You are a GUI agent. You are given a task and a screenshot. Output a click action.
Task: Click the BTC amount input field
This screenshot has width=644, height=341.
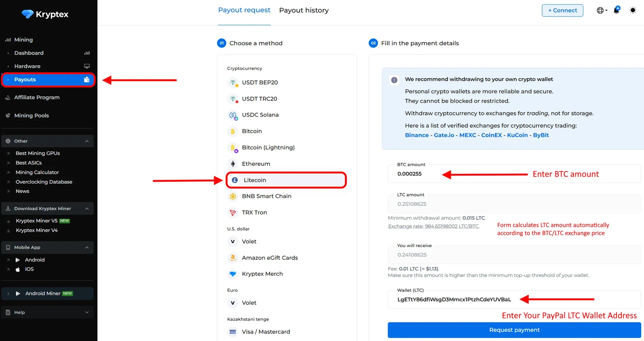[x=514, y=174]
